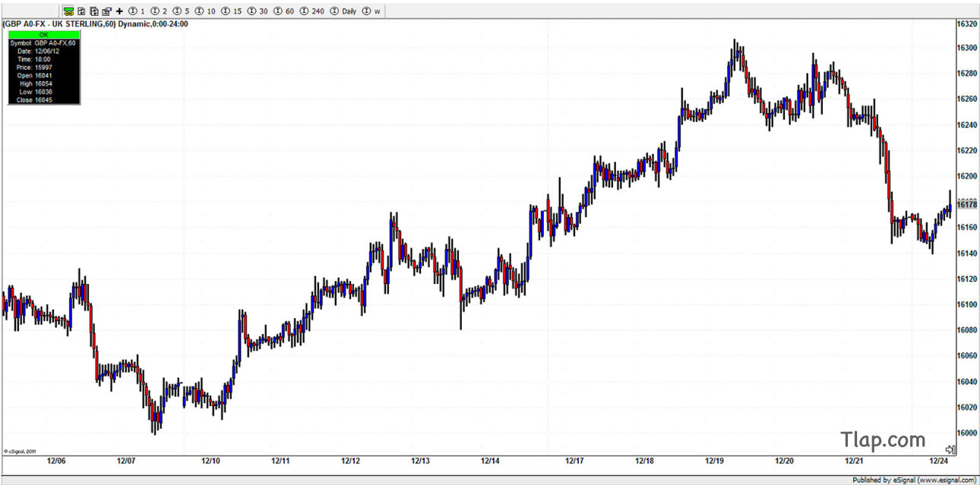Click the green symbol link icon

coord(68,11)
